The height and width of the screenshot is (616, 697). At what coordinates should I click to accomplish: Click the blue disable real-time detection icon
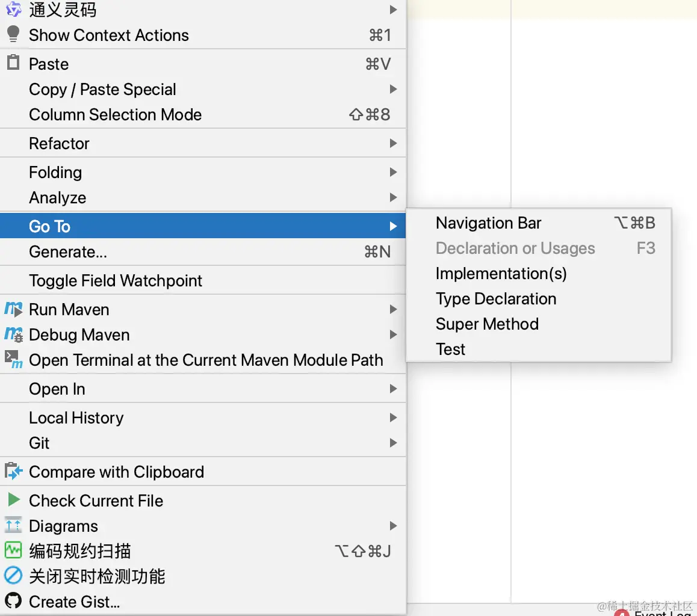pos(13,576)
